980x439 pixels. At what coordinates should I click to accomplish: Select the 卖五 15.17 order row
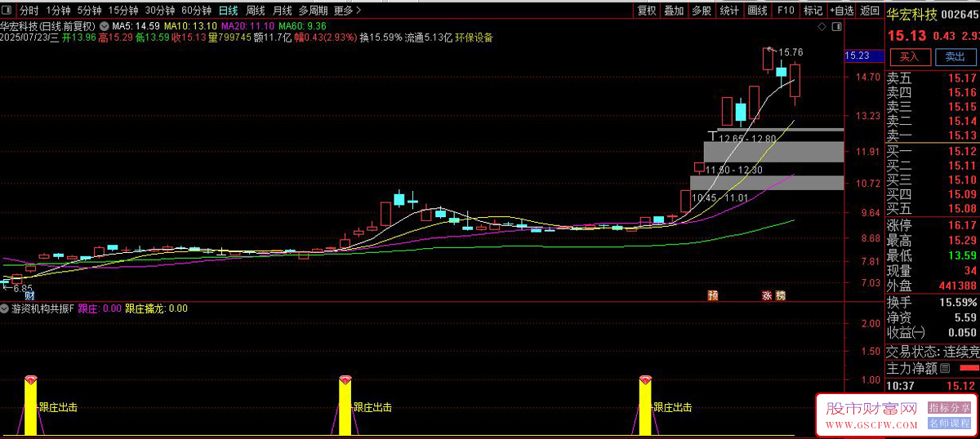click(933, 78)
